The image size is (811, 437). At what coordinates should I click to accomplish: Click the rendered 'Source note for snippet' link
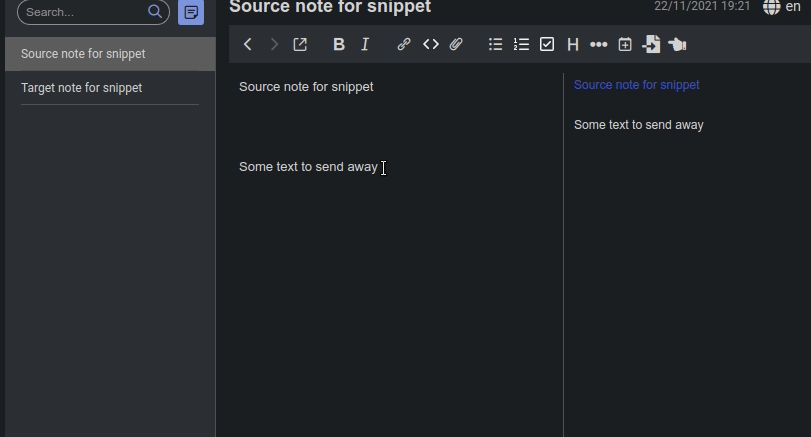pos(636,85)
